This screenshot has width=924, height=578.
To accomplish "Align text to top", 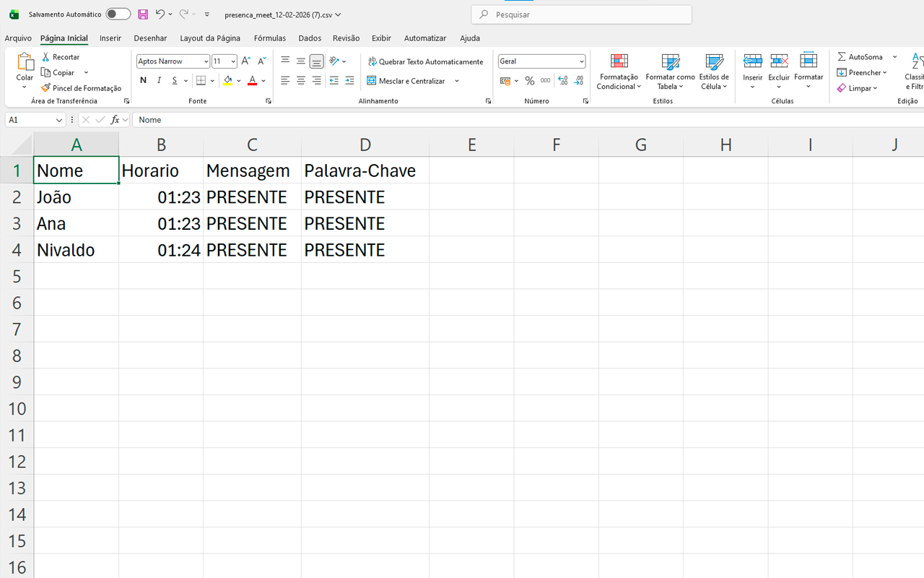I will (285, 61).
